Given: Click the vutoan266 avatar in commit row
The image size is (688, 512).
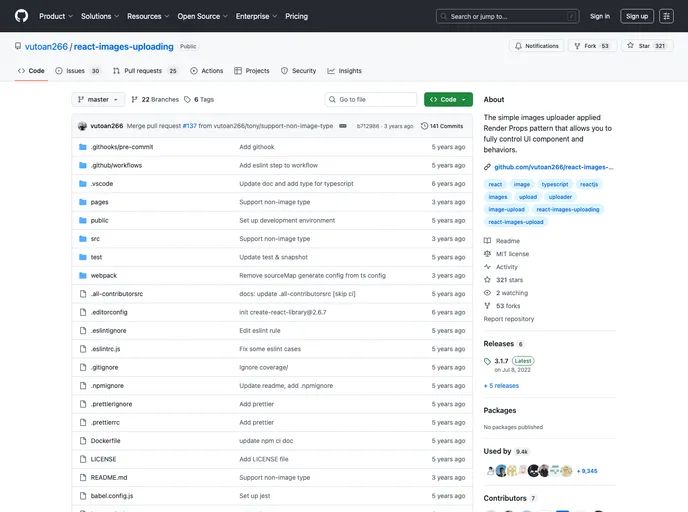Looking at the screenshot, I should point(82,126).
